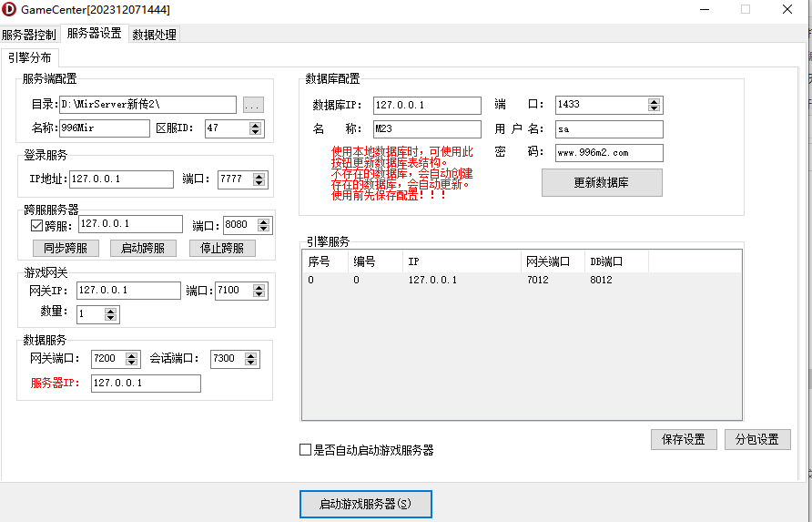
Task: Click the database 密码 input field
Action: 608,153
